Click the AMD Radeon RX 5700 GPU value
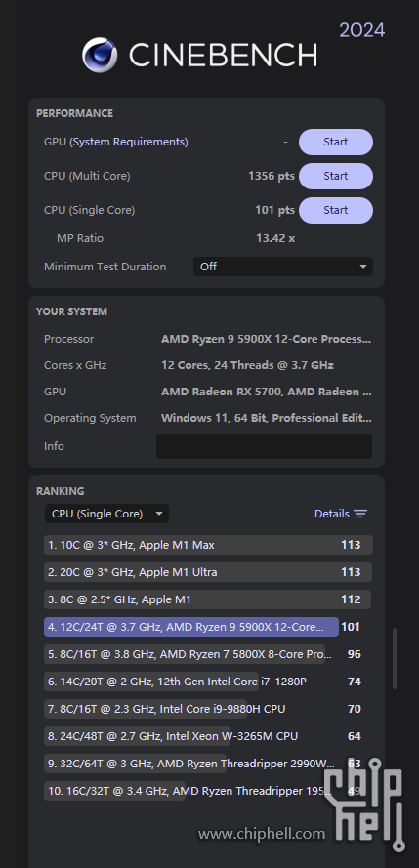Screen dimensions: 419x868 (267, 392)
